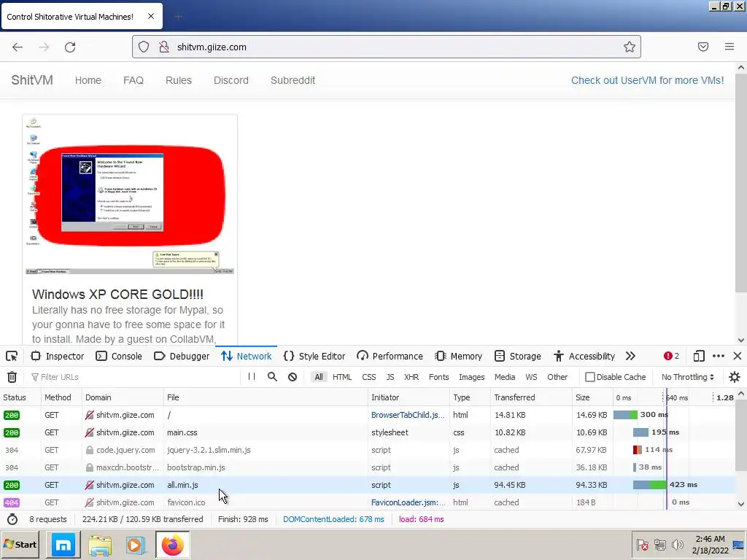Open the BrowserTabChild.js initiator link

coord(408,415)
